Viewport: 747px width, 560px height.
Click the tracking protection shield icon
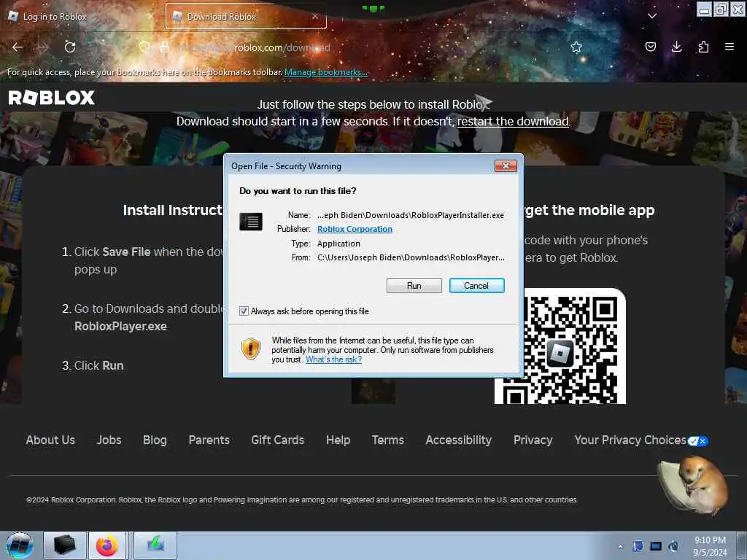coord(144,47)
